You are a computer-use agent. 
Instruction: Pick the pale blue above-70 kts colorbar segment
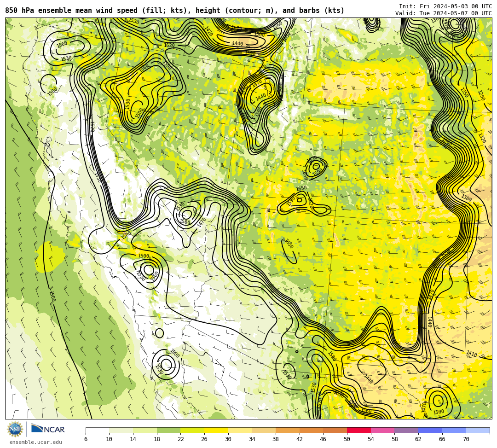(x=478, y=430)
